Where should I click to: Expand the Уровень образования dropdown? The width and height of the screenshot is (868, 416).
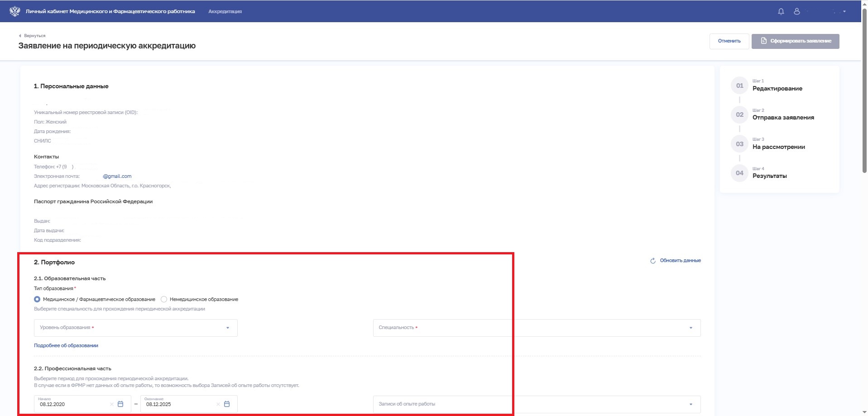coord(136,328)
